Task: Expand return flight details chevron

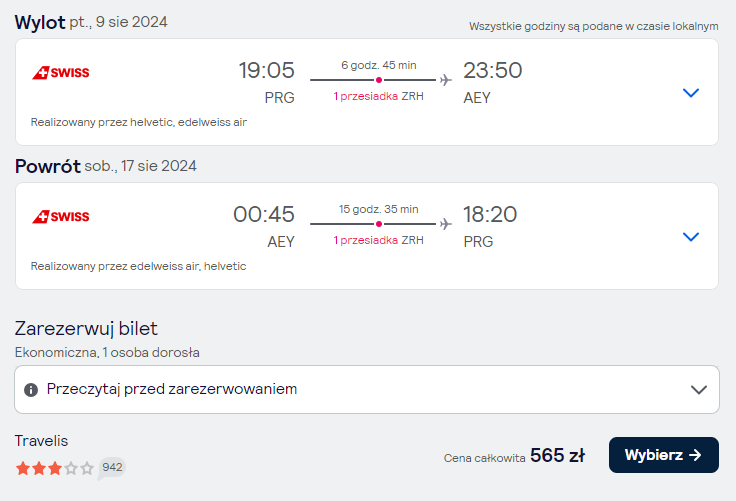Action: [x=690, y=237]
